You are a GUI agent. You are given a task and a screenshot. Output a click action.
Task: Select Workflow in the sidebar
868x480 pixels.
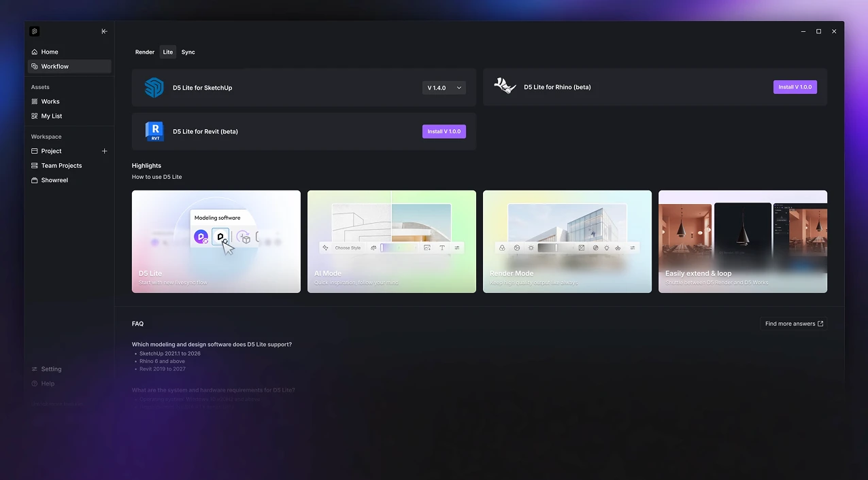pos(69,67)
